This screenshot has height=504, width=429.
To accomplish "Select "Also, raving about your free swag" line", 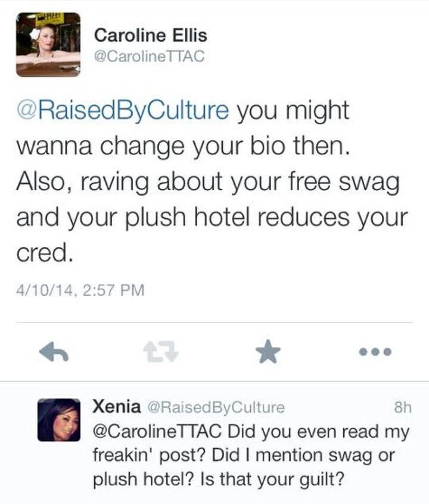I will pos(207,182).
